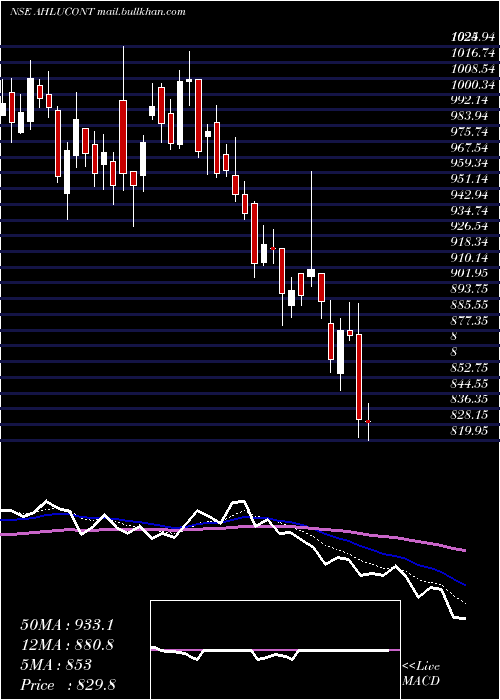The width and height of the screenshot is (500, 700).
Task: Click the 934.74 price axis label
Action: pos(469,210)
